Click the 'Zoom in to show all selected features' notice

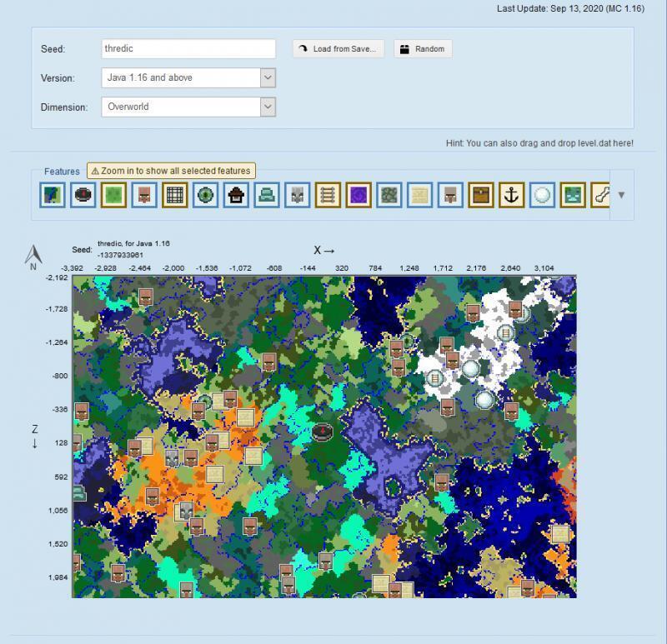click(x=172, y=171)
